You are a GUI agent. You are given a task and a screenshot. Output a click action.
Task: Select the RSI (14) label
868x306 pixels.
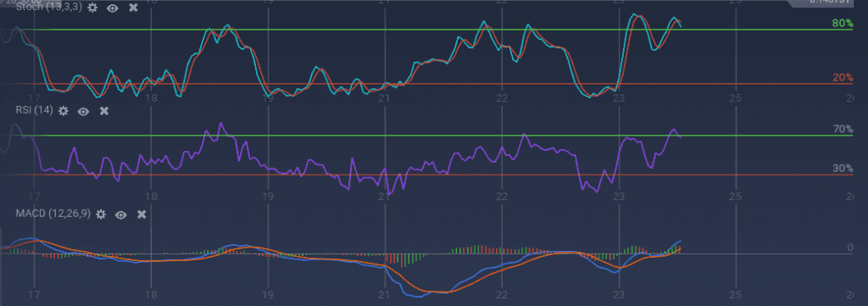[34, 111]
